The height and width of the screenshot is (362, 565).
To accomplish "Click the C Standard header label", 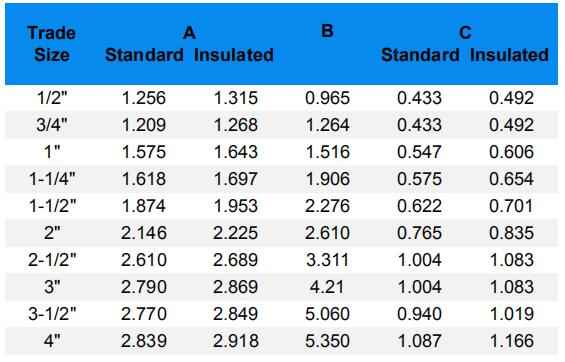I will coord(420,55).
